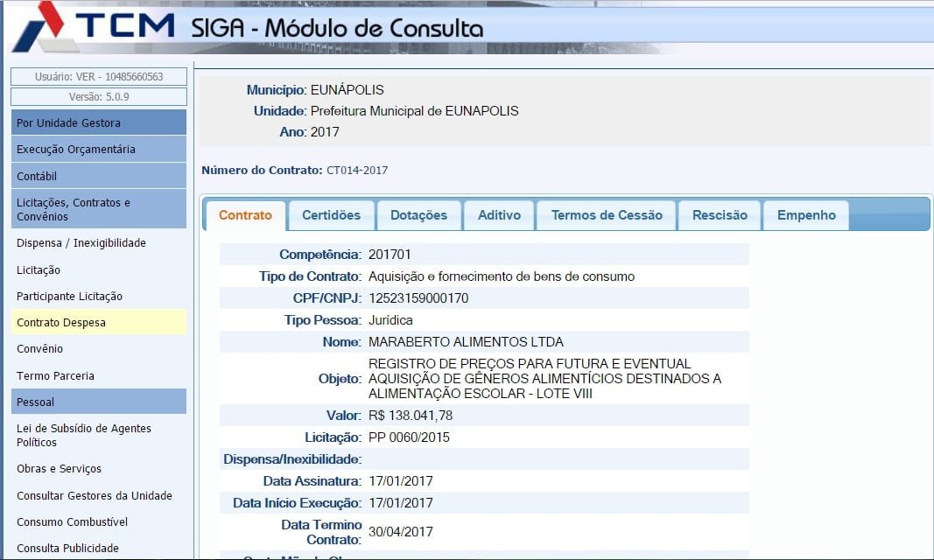Image resolution: width=934 pixels, height=560 pixels.
Task: Expand the Execução Orçamentária menu
Action: click(99, 150)
